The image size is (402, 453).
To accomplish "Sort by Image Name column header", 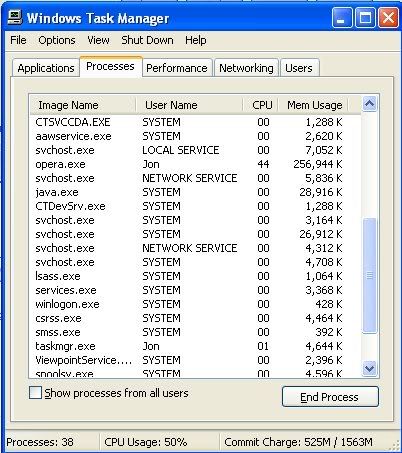I will coord(83,105).
